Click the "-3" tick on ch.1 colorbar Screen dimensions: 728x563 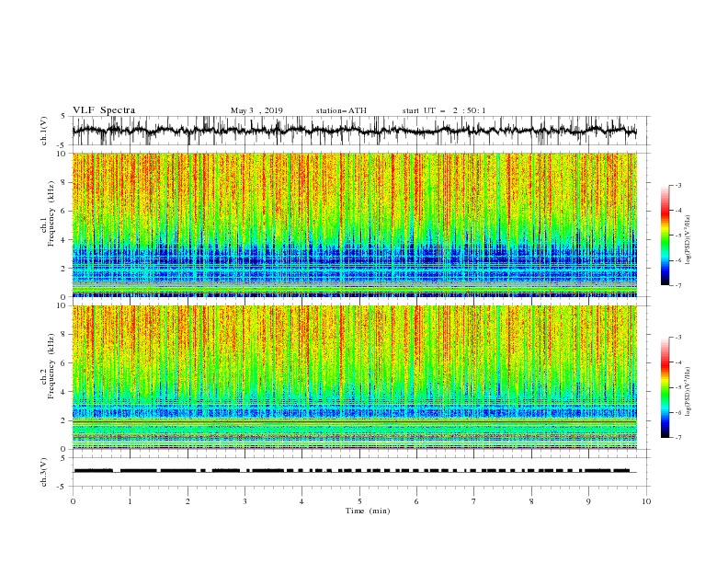(x=677, y=186)
